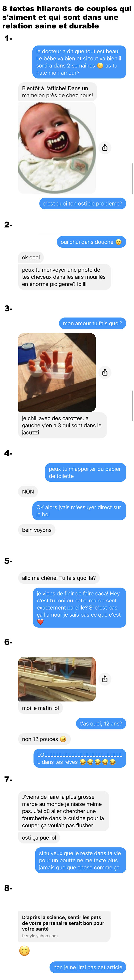Open the stacked lumber photo
134x980 pixels.
57,679
